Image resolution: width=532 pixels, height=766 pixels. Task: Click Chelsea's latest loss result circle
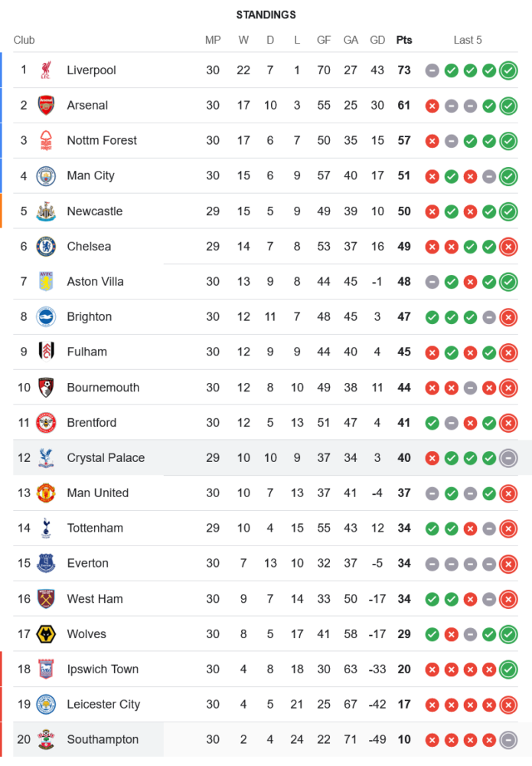click(x=508, y=247)
